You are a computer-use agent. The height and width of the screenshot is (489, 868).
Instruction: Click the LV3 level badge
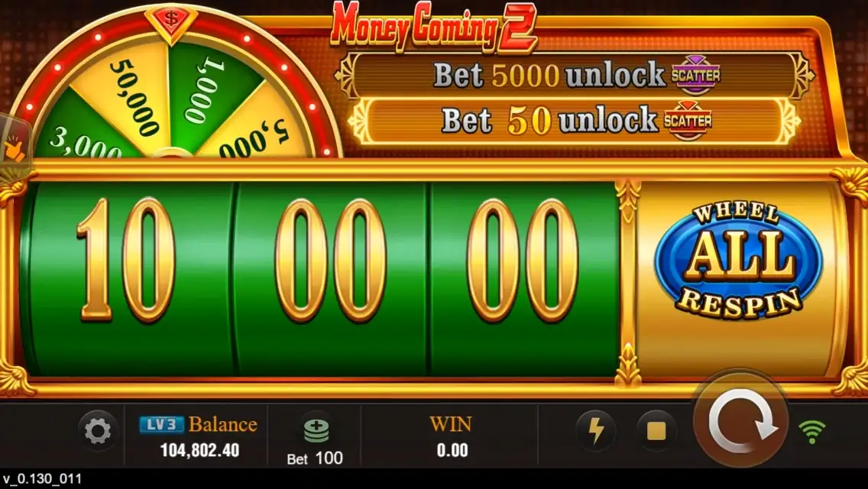(162, 425)
